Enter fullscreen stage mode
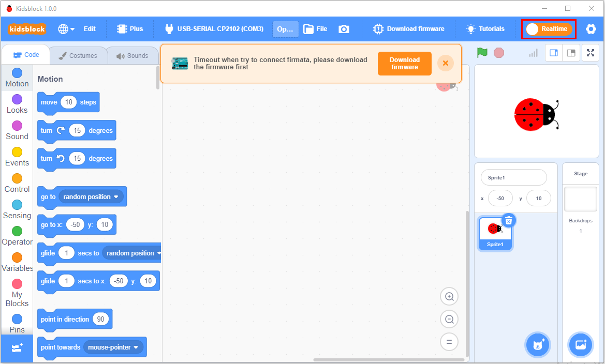This screenshot has width=605, height=364. [591, 53]
